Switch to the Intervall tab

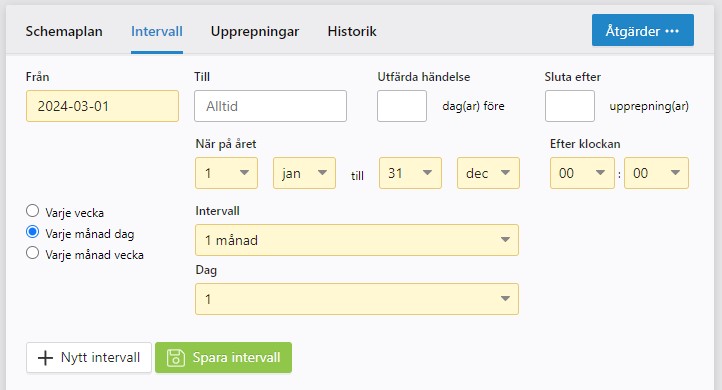click(x=157, y=31)
